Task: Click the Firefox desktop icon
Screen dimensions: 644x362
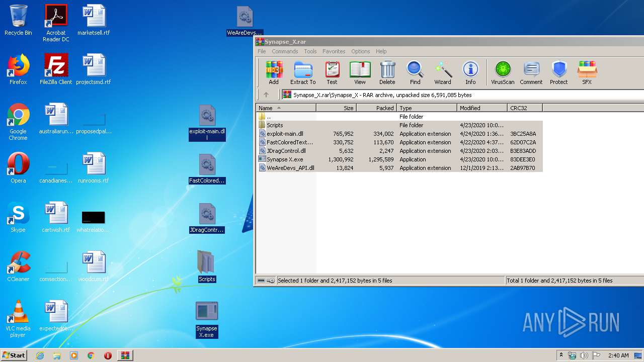Action: point(18,69)
